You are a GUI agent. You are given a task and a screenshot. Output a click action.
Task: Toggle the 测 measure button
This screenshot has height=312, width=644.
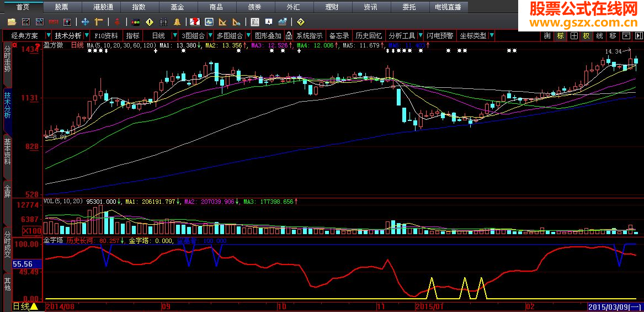(x=547, y=35)
